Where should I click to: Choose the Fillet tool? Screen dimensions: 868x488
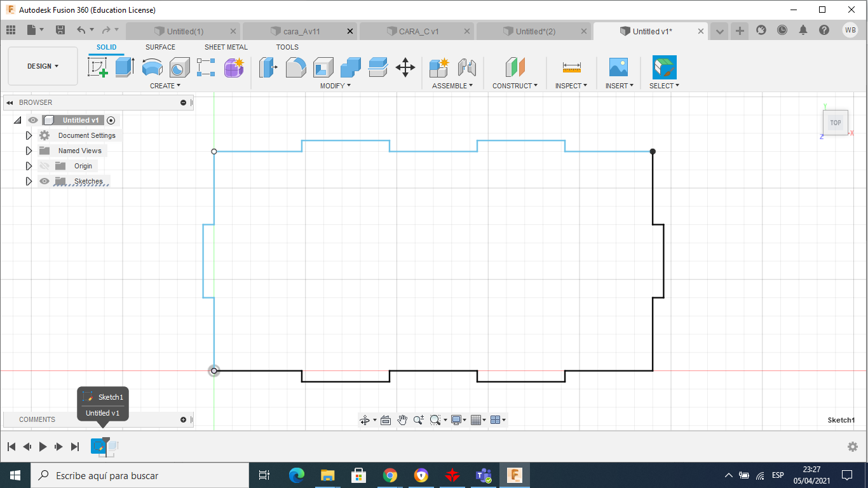click(x=296, y=67)
